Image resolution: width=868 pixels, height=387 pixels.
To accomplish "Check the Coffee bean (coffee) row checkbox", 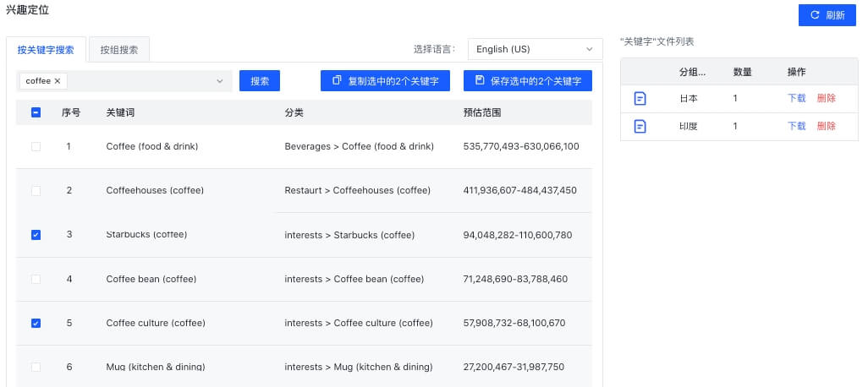I will (36, 279).
